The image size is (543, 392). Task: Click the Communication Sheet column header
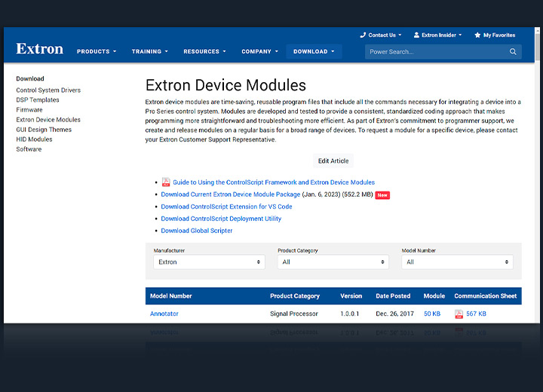pyautogui.click(x=485, y=296)
